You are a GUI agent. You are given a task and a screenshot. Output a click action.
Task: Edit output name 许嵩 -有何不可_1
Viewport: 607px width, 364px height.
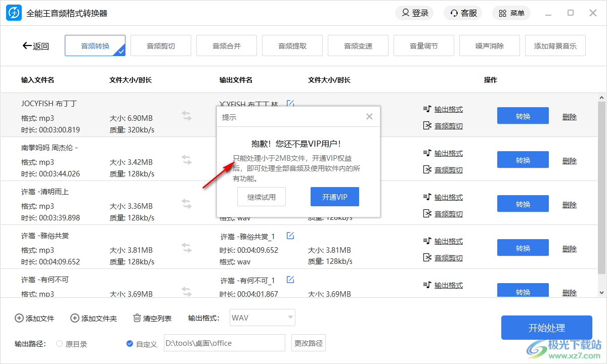tap(290, 280)
